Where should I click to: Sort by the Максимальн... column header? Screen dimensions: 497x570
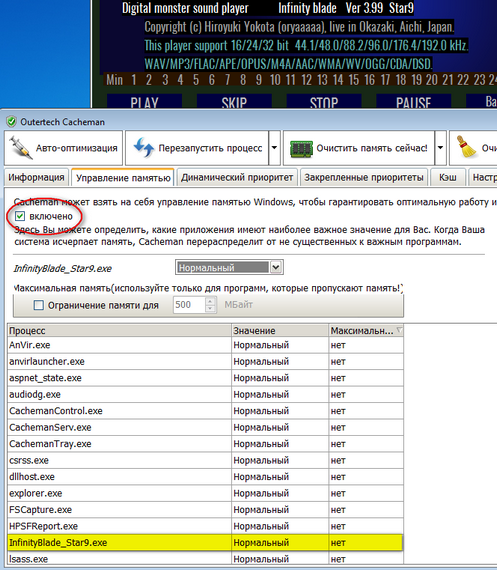(366, 330)
